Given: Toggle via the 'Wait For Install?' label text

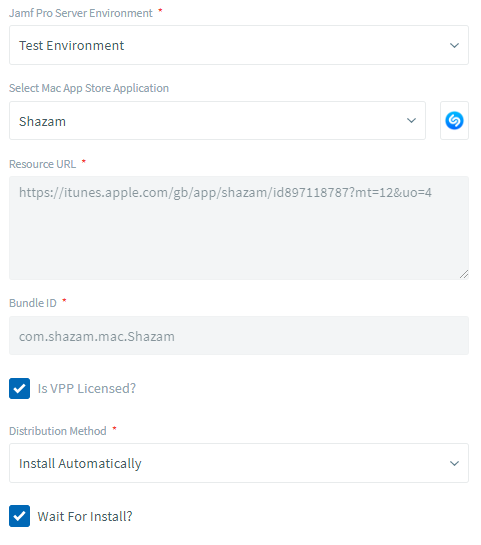Looking at the screenshot, I should (x=85, y=516).
